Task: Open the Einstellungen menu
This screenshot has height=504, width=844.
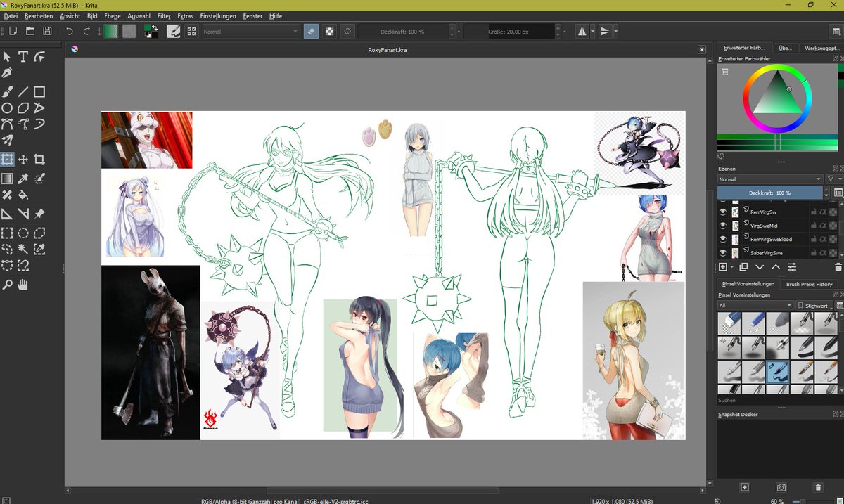Action: coord(218,15)
